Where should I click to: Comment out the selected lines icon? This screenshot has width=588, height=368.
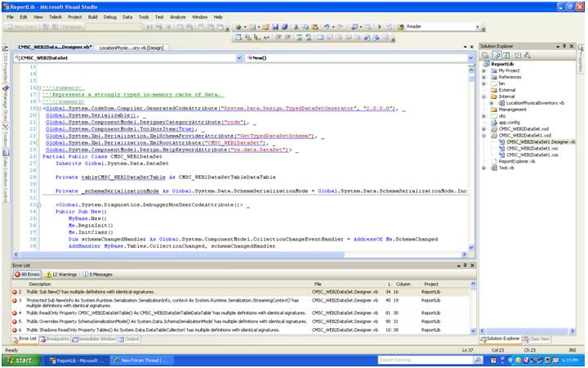(x=299, y=37)
